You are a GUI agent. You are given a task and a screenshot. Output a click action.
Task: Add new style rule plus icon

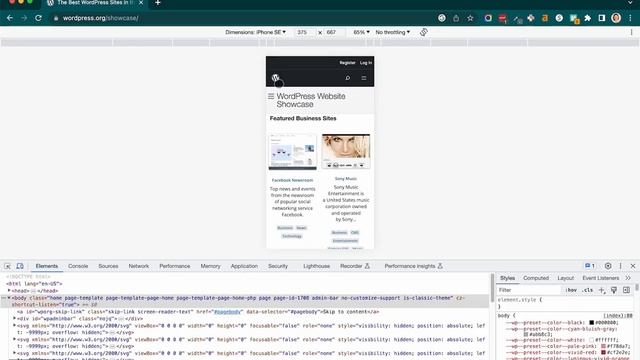tap(602, 290)
